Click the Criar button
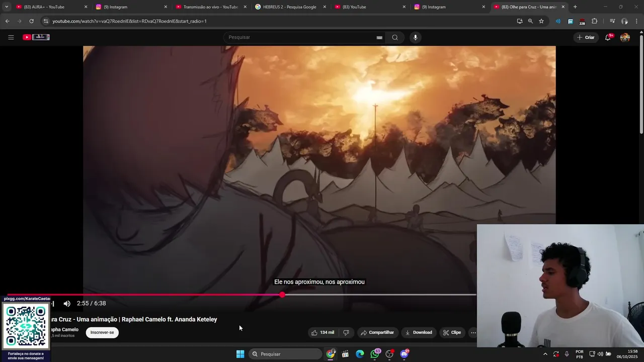 [586, 37]
